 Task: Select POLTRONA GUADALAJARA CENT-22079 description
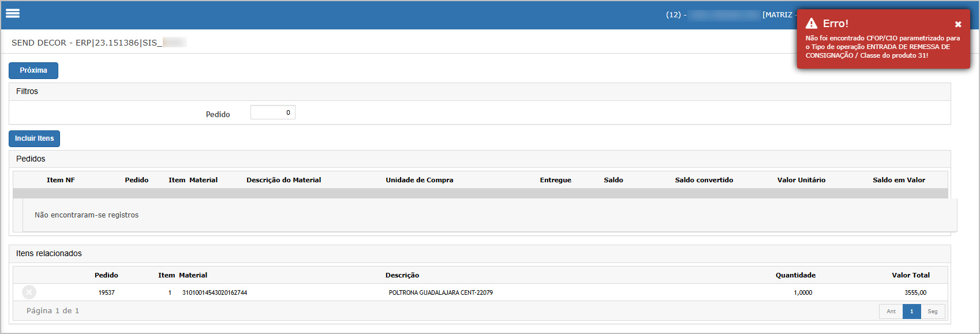point(441,292)
